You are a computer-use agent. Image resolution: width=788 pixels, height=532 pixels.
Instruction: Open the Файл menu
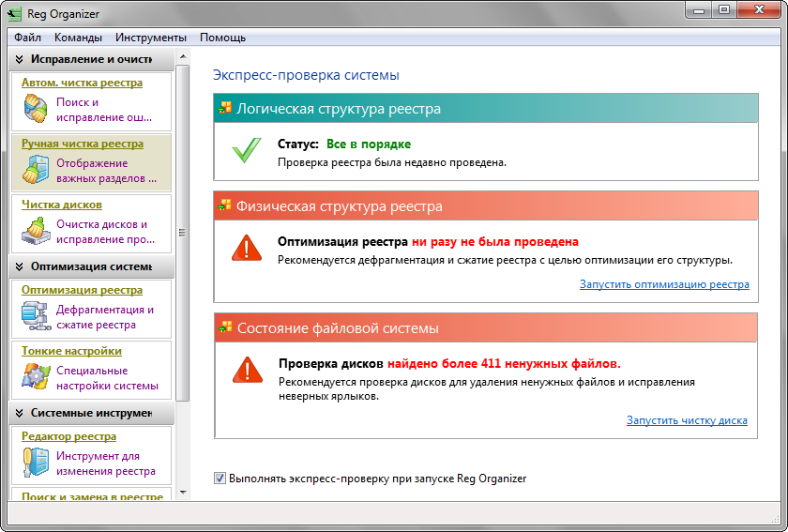27,38
